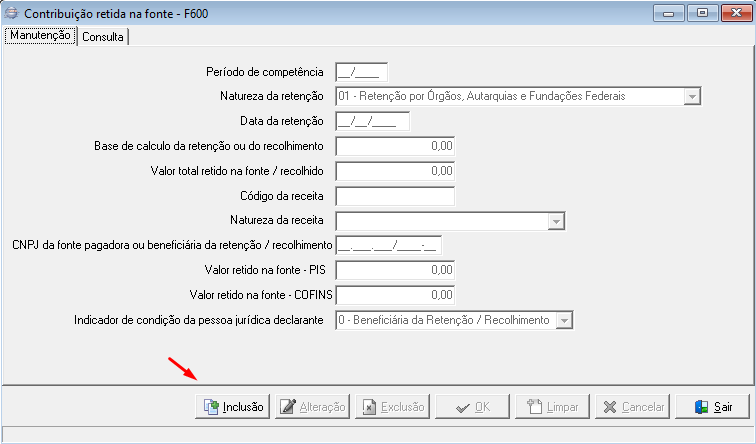Click the Valor total retido na fonte field
756x444 pixels.
pyautogui.click(x=395, y=171)
